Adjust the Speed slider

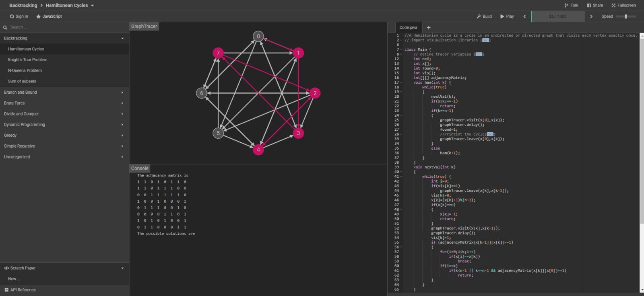pyautogui.click(x=625, y=16)
